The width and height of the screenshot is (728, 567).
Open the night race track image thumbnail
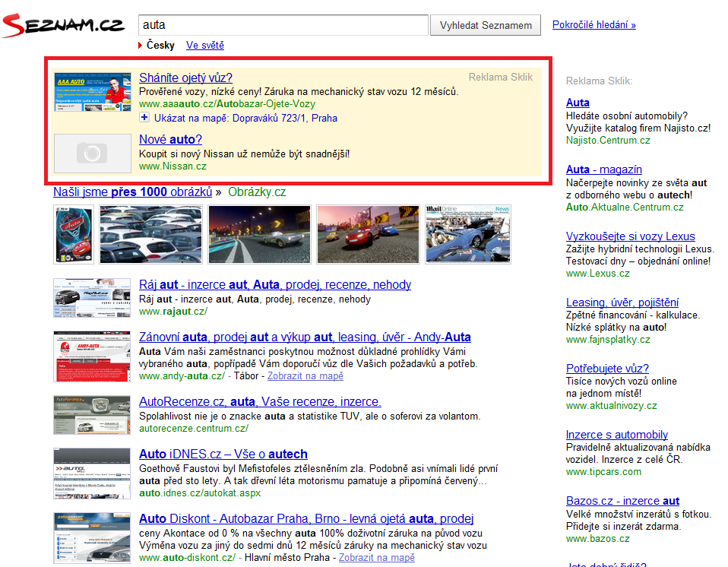point(260,235)
